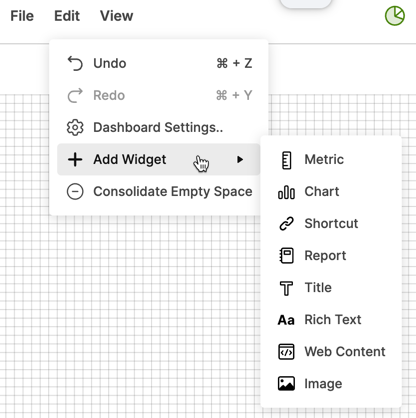Open the View menu

tap(117, 16)
